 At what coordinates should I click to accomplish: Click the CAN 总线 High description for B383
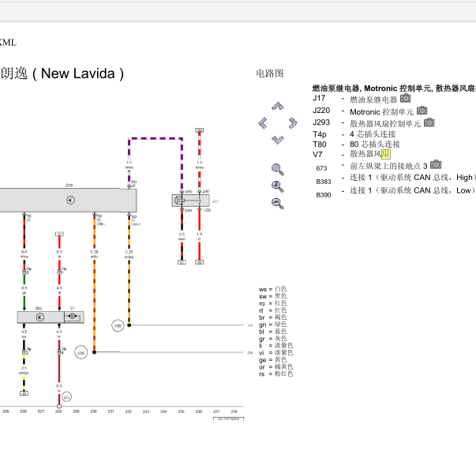point(413,178)
